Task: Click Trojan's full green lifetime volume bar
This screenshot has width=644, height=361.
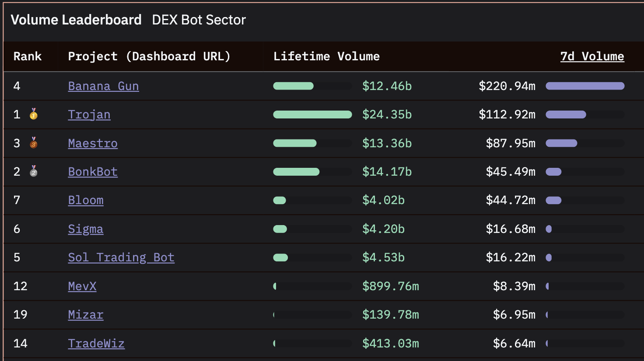Action: tap(312, 115)
